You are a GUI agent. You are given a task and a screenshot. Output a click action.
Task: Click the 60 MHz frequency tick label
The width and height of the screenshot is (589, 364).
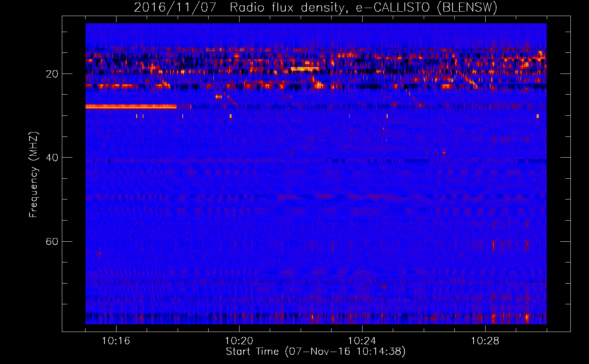(x=52, y=242)
